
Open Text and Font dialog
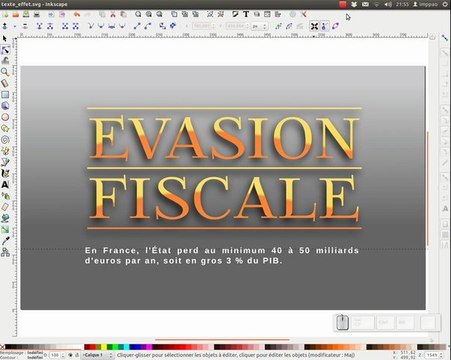[246, 14]
